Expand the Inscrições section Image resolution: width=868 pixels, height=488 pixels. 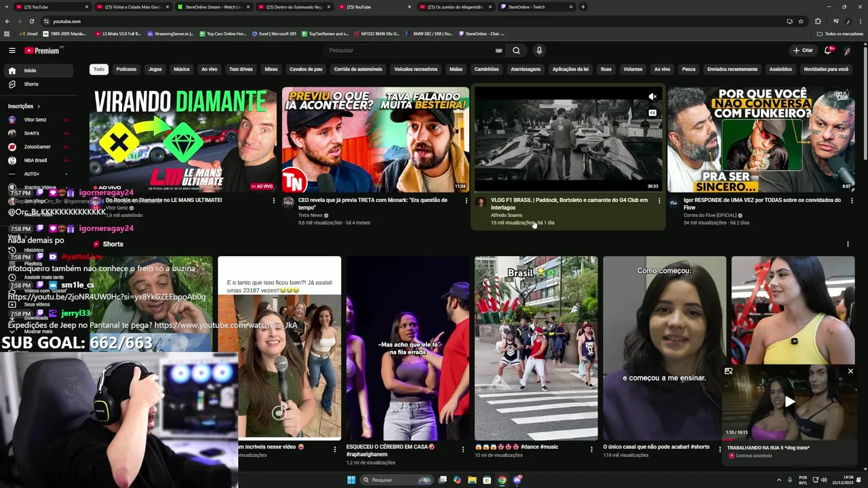click(24, 106)
